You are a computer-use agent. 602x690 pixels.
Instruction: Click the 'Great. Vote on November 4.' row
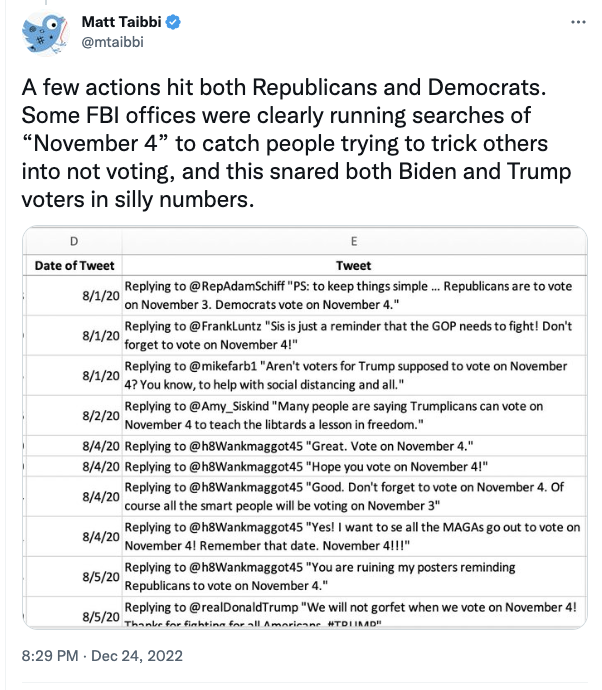click(305, 446)
